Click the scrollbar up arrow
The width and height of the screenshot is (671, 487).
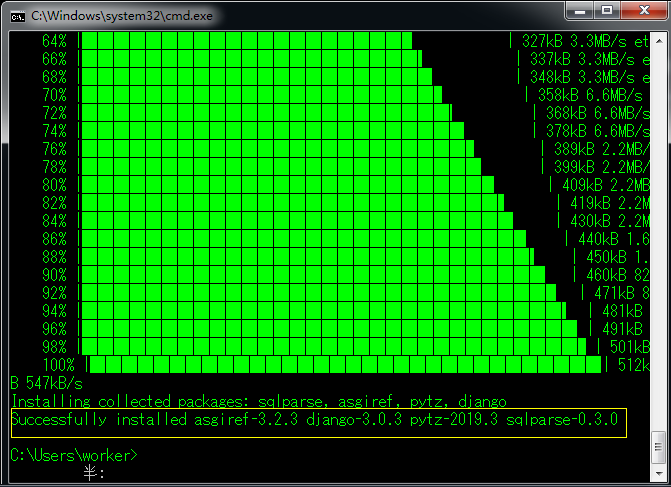(x=659, y=41)
